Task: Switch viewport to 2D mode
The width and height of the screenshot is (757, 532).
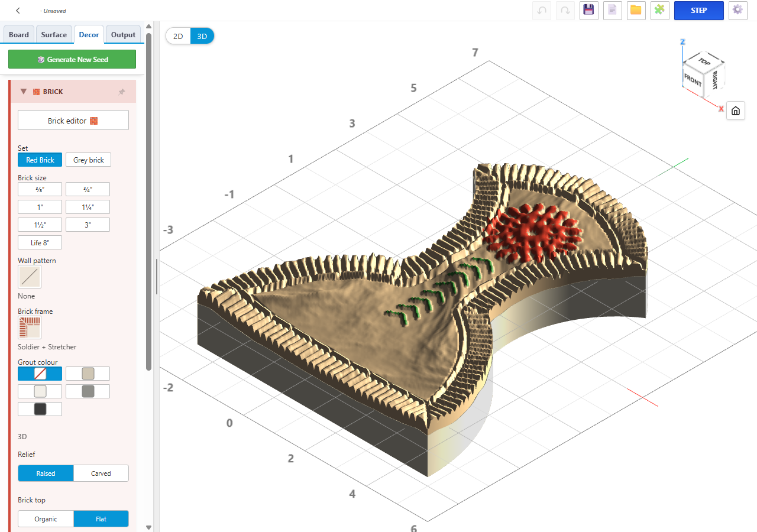Action: click(178, 36)
